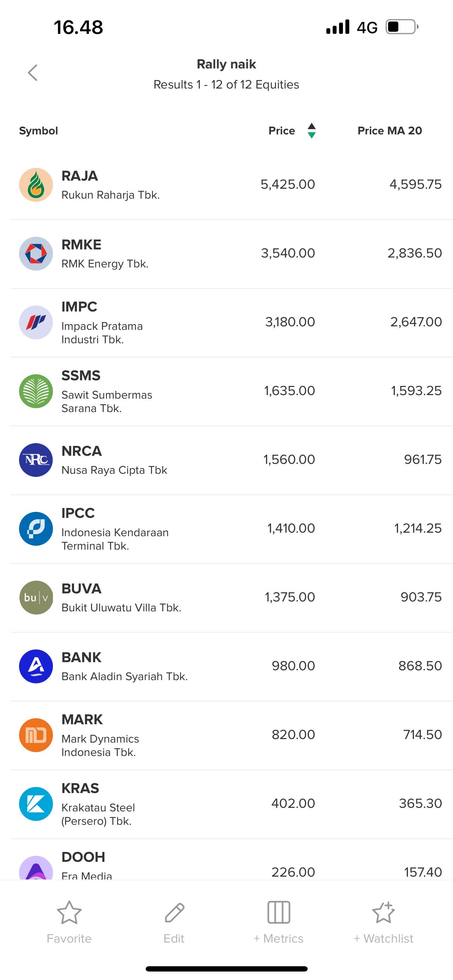Tap the back arrow chevron
The image size is (453, 980).
(x=33, y=73)
